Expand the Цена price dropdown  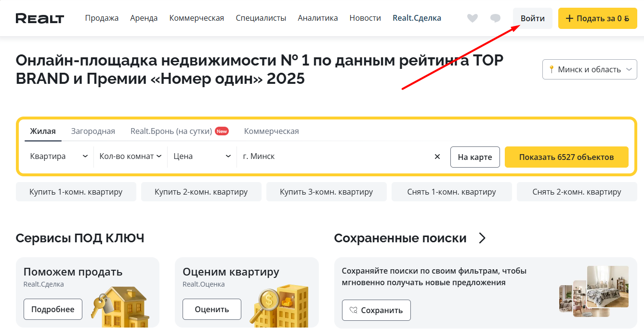point(202,157)
